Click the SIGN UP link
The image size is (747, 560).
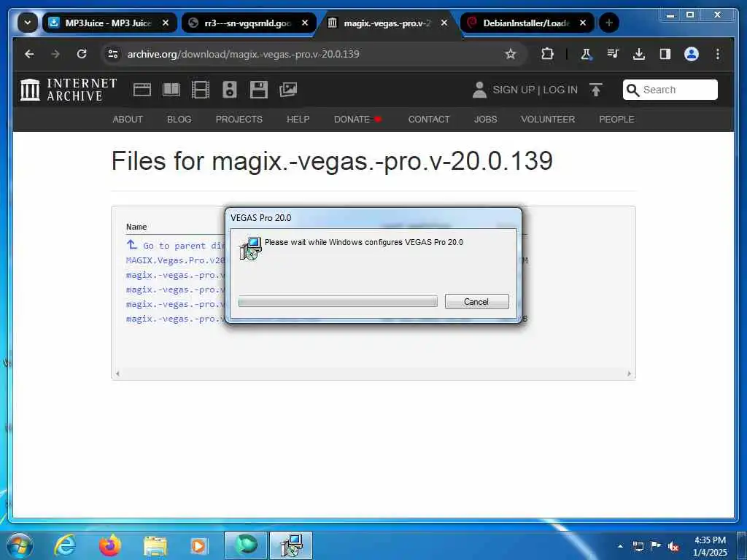click(514, 90)
